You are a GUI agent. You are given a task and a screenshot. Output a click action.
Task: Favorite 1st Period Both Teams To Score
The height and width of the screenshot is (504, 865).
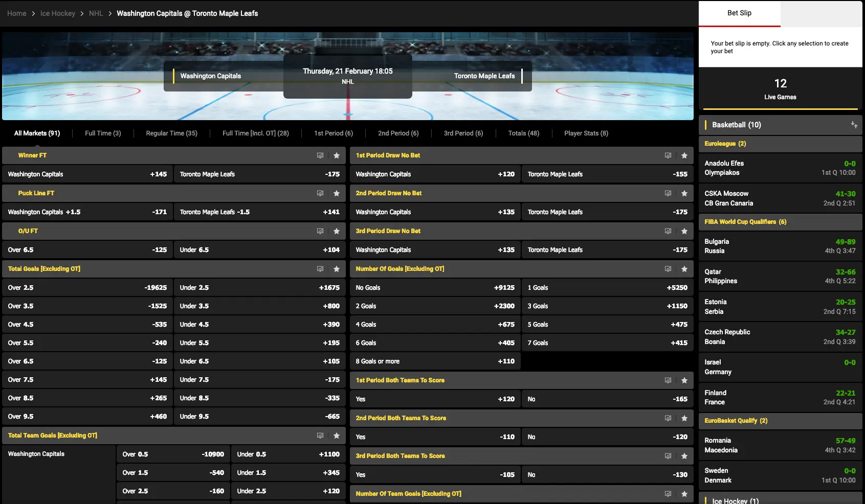point(684,380)
